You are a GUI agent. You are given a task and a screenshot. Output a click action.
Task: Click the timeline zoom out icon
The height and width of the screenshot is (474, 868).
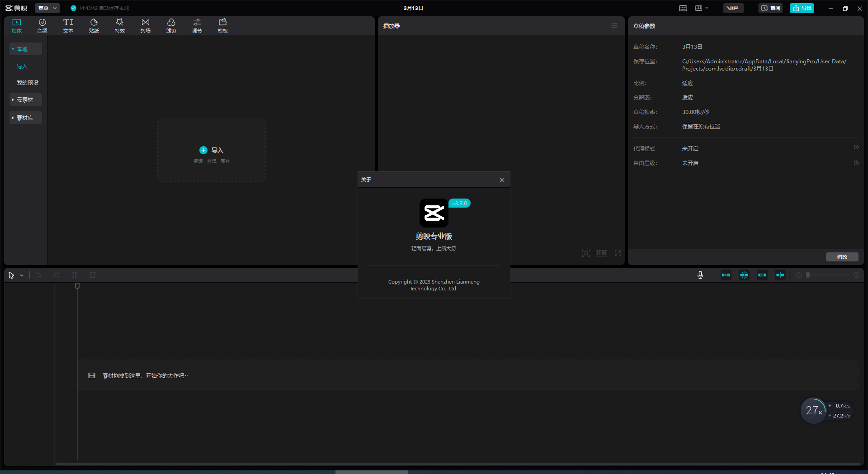coord(799,275)
